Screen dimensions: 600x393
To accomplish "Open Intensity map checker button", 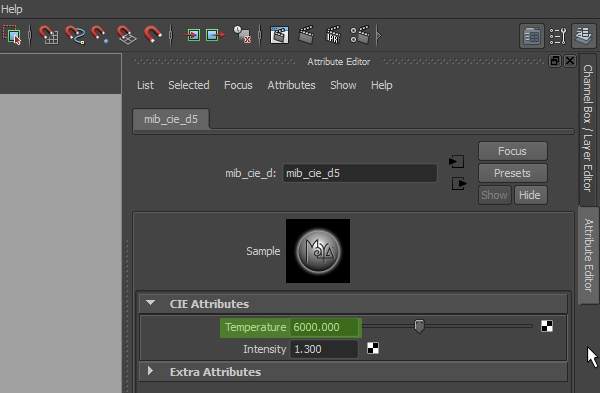I will 373,348.
